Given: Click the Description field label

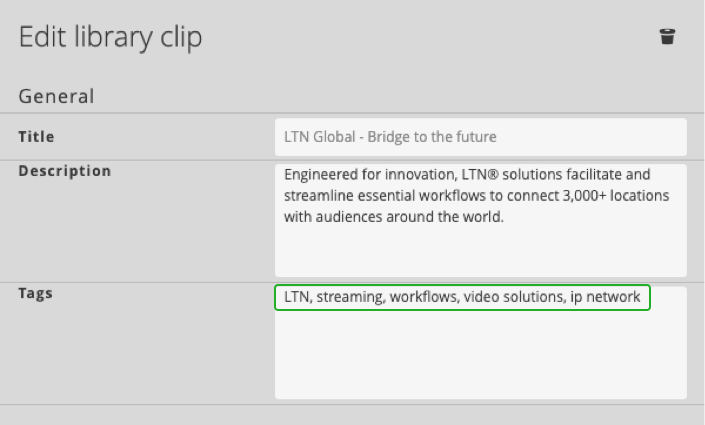Looking at the screenshot, I should pos(65,171).
